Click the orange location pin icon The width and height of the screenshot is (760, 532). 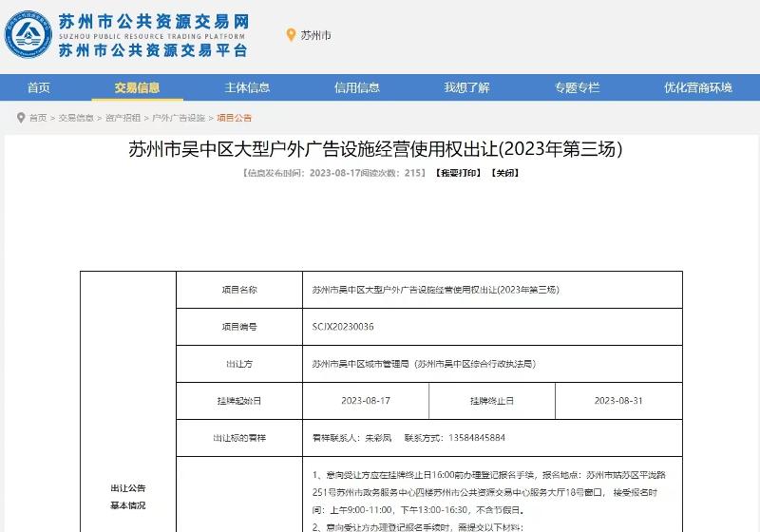pos(291,35)
